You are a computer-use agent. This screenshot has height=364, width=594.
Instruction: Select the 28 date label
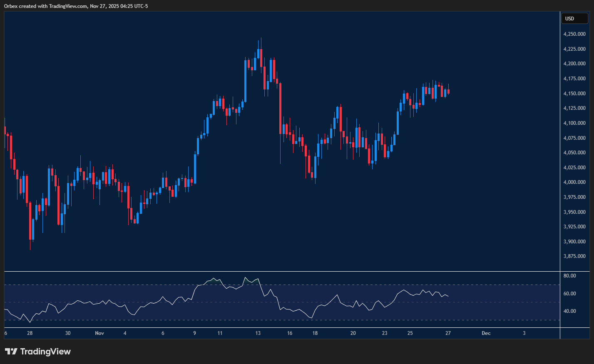coord(30,333)
